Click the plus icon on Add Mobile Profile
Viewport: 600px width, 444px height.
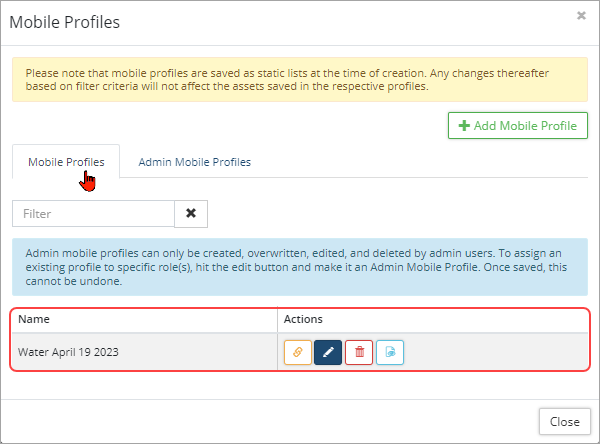pyautogui.click(x=464, y=126)
